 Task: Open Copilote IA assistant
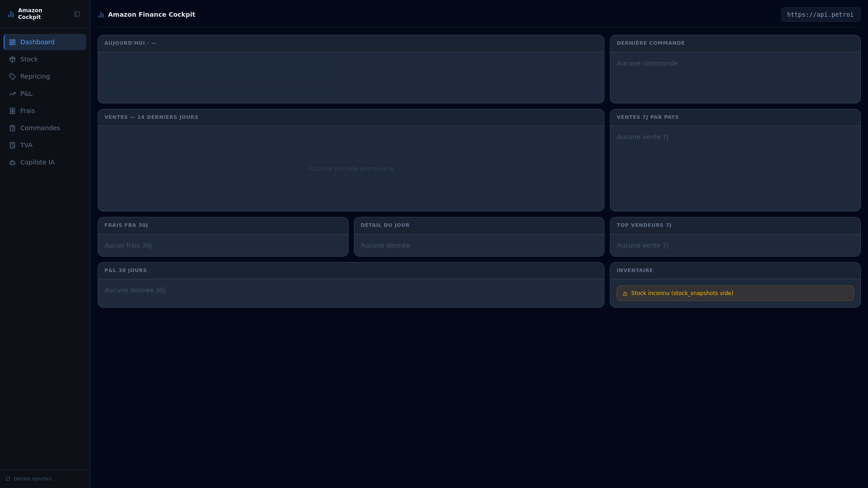pyautogui.click(x=45, y=162)
